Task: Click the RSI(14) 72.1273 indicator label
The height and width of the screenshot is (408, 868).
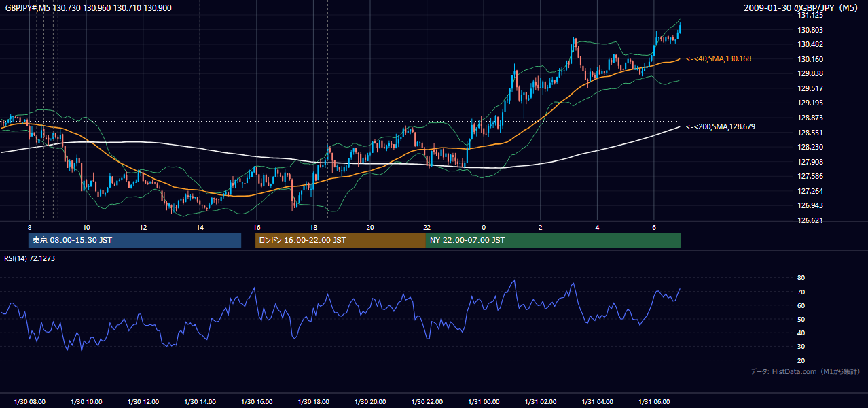Action: (30, 258)
